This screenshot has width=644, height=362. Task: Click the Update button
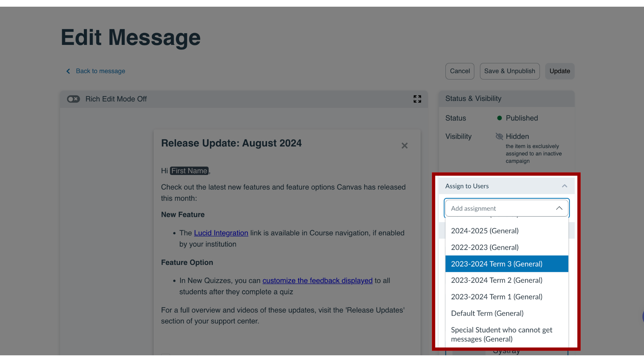click(x=560, y=71)
